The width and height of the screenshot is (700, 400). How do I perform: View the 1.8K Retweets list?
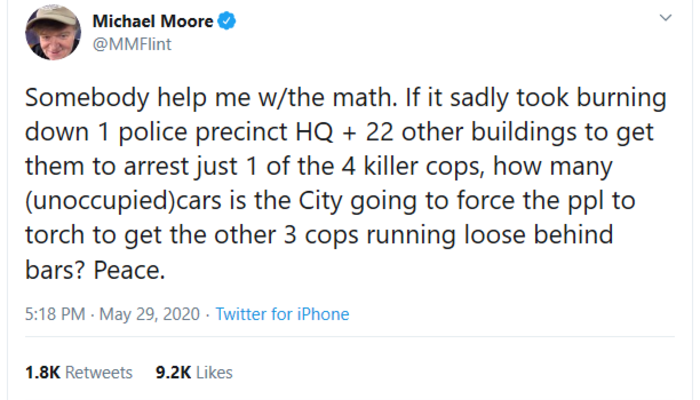point(78,372)
